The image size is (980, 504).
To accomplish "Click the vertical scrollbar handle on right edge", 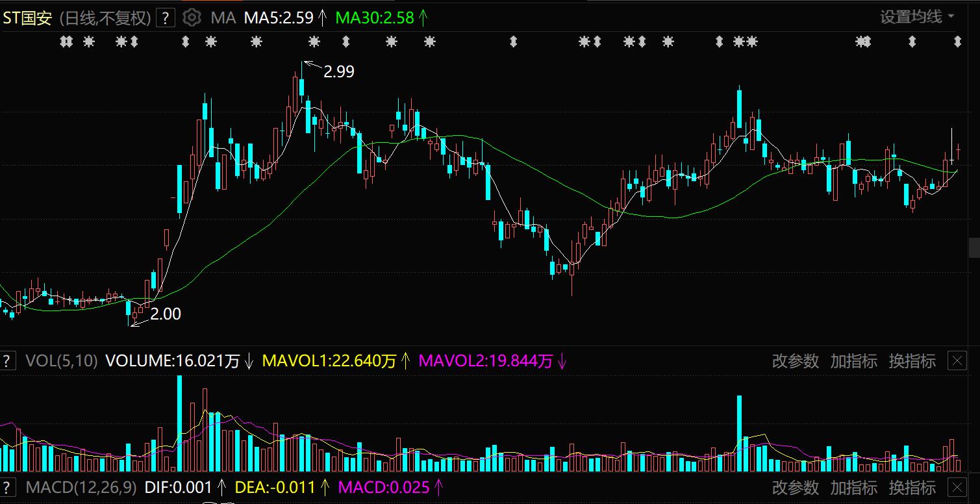I will tap(974, 247).
